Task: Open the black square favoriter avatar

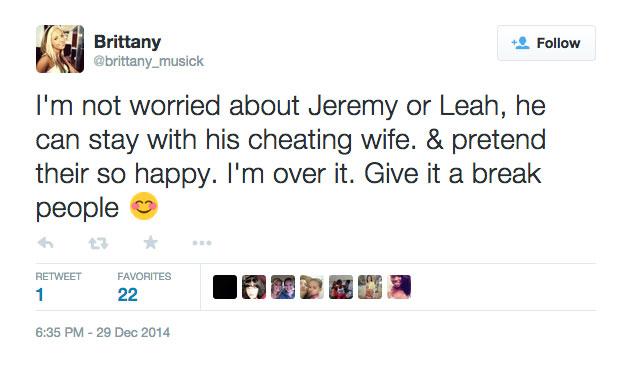Action: click(225, 287)
